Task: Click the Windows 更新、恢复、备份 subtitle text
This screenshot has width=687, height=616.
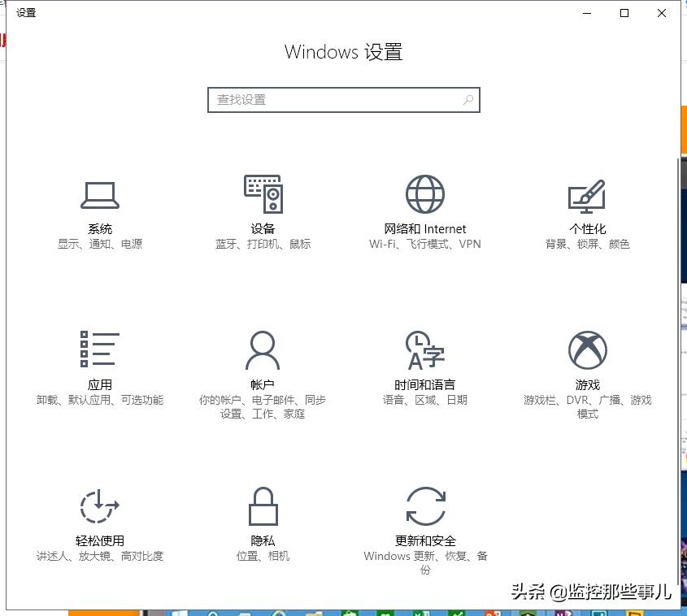Action: pos(424,556)
